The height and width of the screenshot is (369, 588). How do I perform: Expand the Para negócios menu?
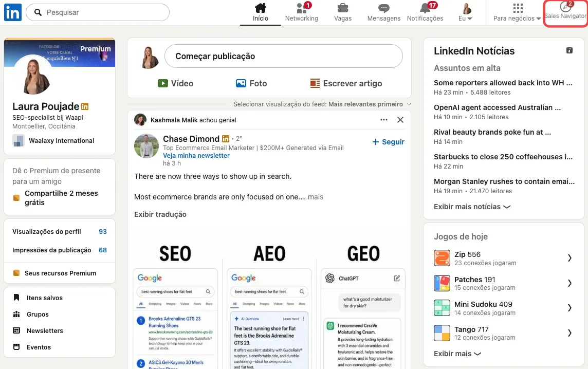[517, 12]
